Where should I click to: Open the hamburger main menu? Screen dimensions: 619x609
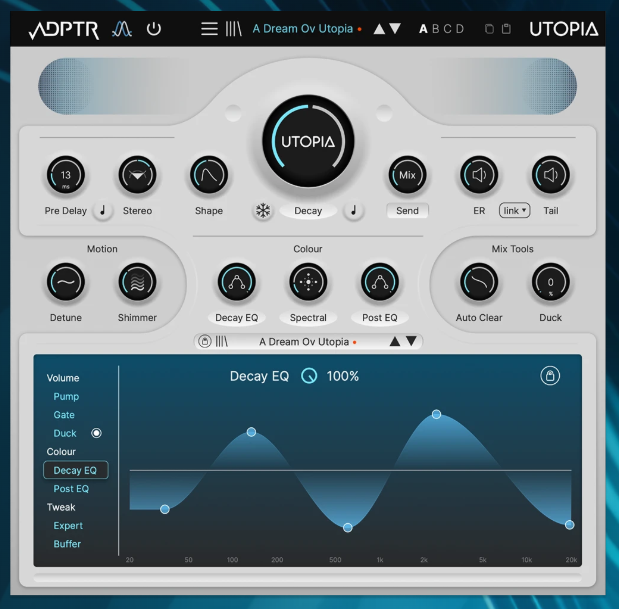[209, 29]
